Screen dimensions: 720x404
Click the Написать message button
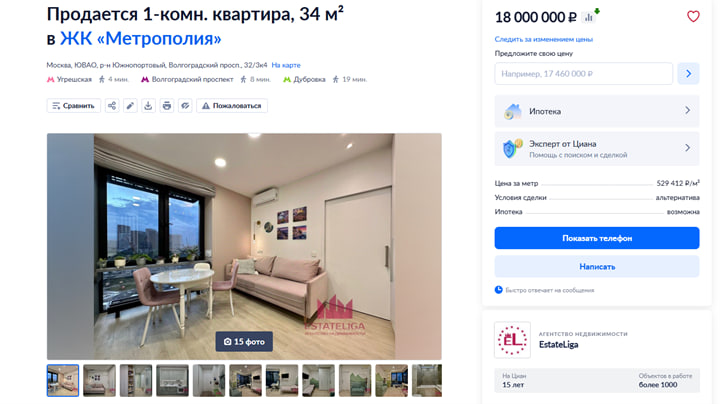[x=596, y=266]
